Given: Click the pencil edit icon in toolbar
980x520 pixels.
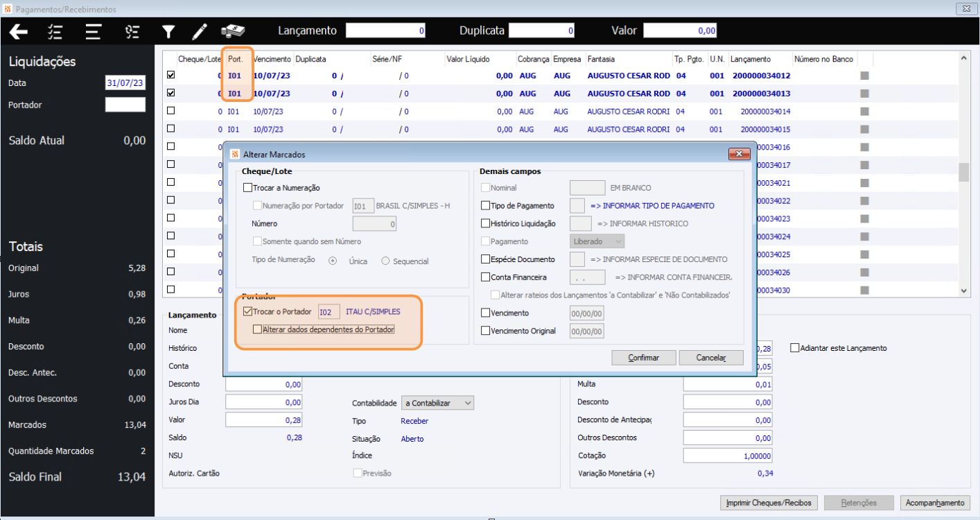Looking at the screenshot, I should [200, 31].
